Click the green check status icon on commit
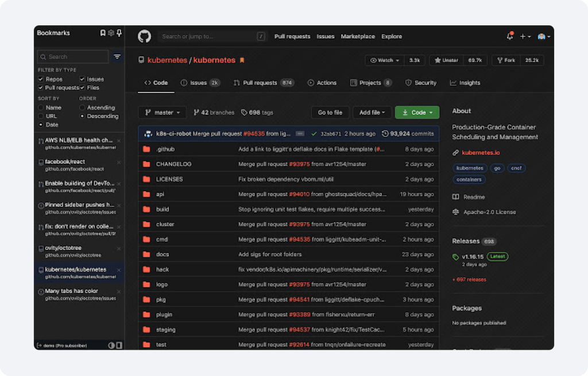 click(314, 133)
